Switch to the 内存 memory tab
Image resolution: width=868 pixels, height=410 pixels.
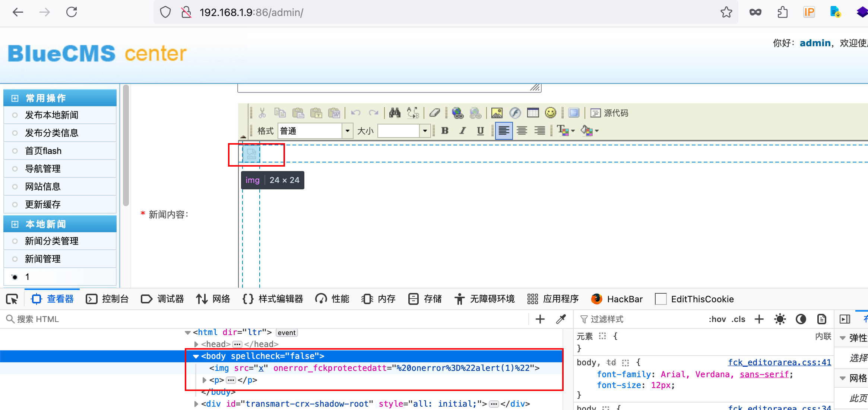pos(378,299)
